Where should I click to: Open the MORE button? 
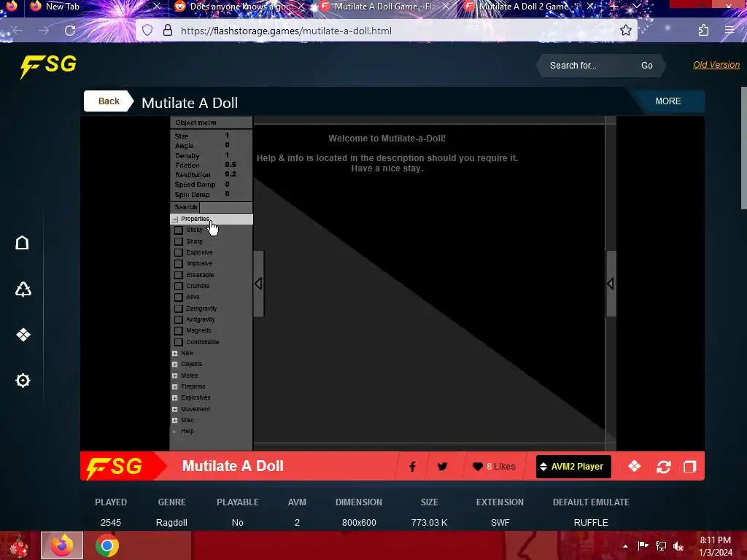(668, 101)
